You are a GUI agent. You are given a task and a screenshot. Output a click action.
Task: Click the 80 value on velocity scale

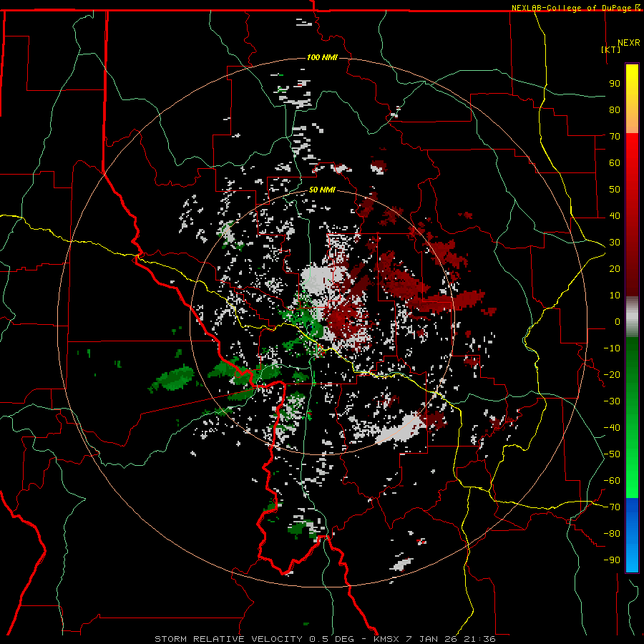(x=615, y=110)
